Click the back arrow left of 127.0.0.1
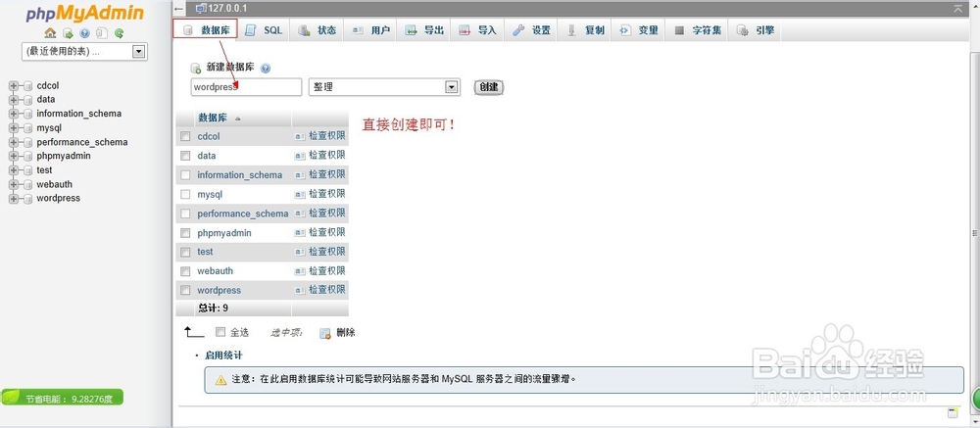 click(x=179, y=8)
